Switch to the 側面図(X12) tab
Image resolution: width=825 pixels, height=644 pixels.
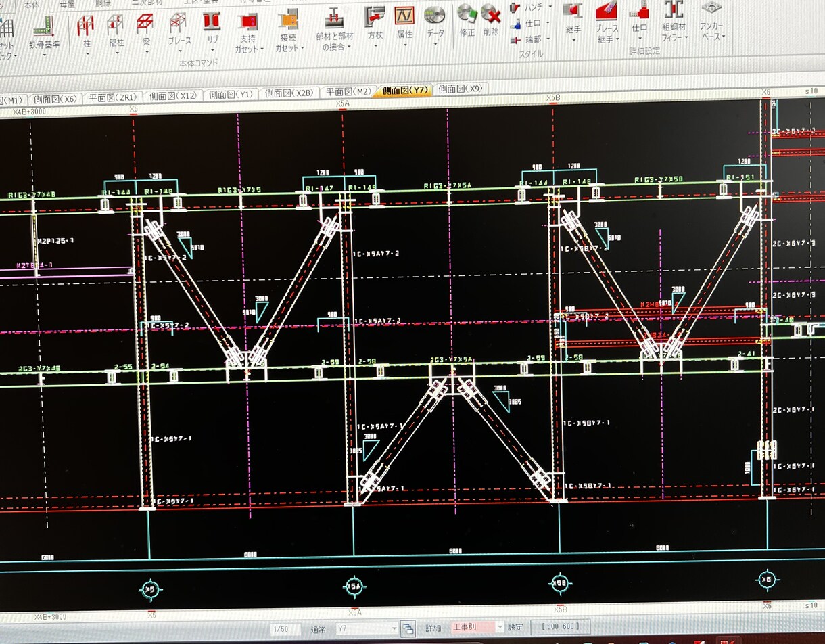pyautogui.click(x=174, y=96)
